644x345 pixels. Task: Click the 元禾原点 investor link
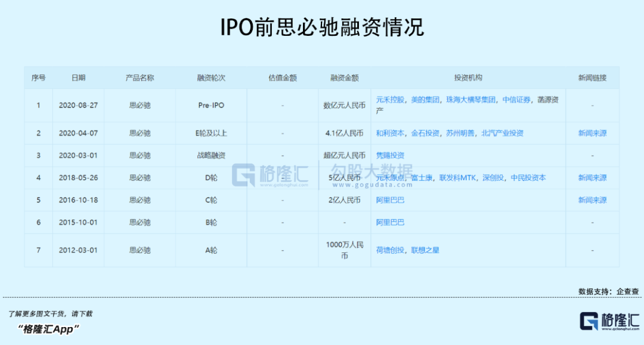pyautogui.click(x=390, y=178)
